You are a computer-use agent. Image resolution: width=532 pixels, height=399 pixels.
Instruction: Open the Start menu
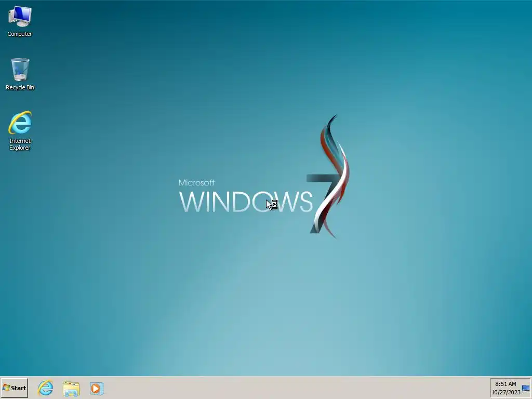click(x=14, y=388)
